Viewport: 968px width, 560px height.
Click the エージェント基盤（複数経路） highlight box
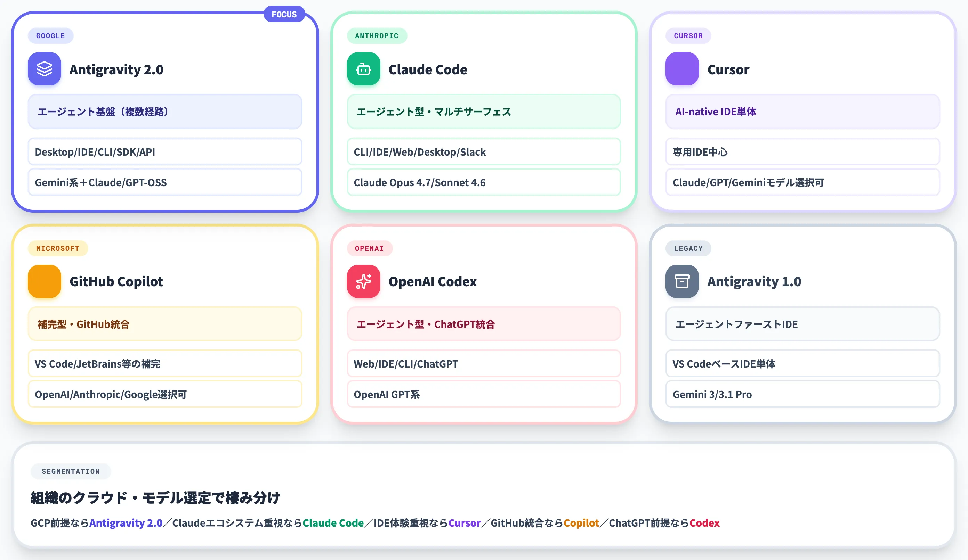click(165, 112)
